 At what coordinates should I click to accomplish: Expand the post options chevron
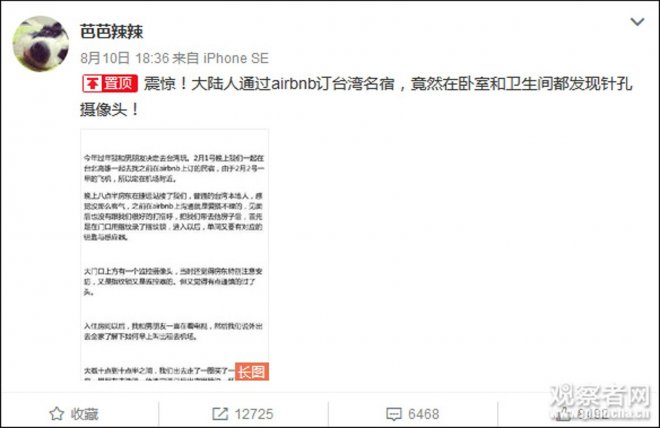click(637, 21)
